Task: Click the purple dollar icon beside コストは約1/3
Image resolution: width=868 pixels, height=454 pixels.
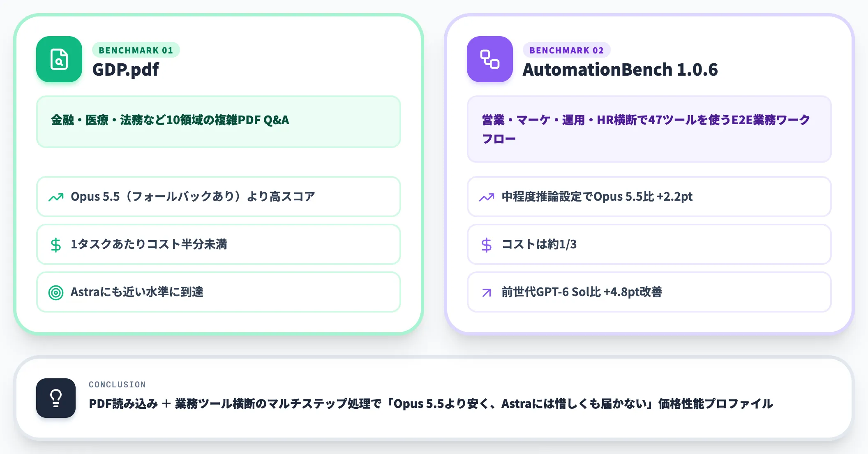Action: pyautogui.click(x=487, y=245)
